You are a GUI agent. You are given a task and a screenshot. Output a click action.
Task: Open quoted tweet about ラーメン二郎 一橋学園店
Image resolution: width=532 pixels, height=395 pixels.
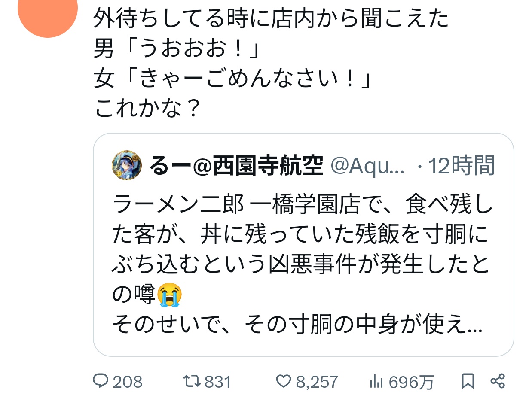click(303, 245)
